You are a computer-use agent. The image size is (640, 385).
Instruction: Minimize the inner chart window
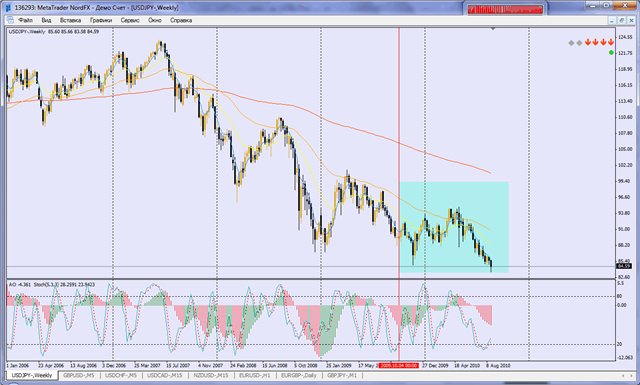point(613,20)
